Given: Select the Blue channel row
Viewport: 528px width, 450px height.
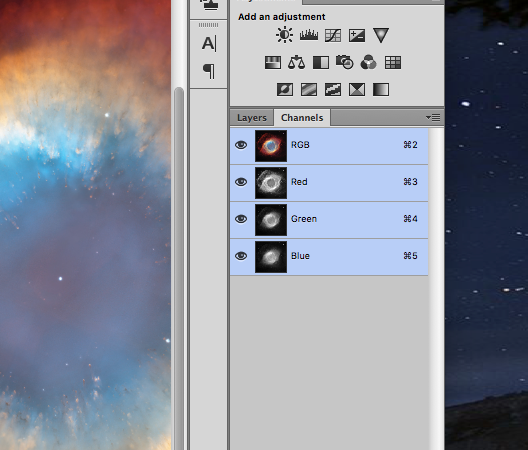Looking at the screenshot, I should pos(329,257).
